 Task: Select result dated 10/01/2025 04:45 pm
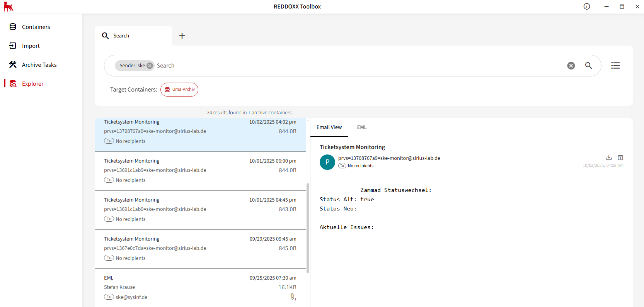point(200,210)
